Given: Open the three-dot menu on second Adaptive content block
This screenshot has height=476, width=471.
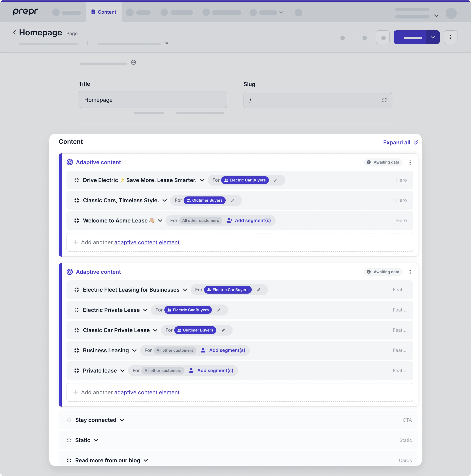Looking at the screenshot, I should point(410,272).
